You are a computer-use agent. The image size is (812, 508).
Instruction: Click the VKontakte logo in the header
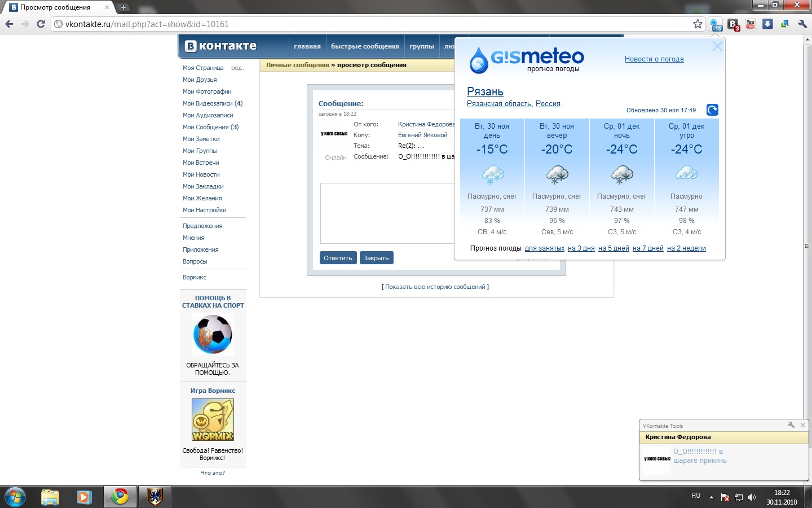(220, 46)
